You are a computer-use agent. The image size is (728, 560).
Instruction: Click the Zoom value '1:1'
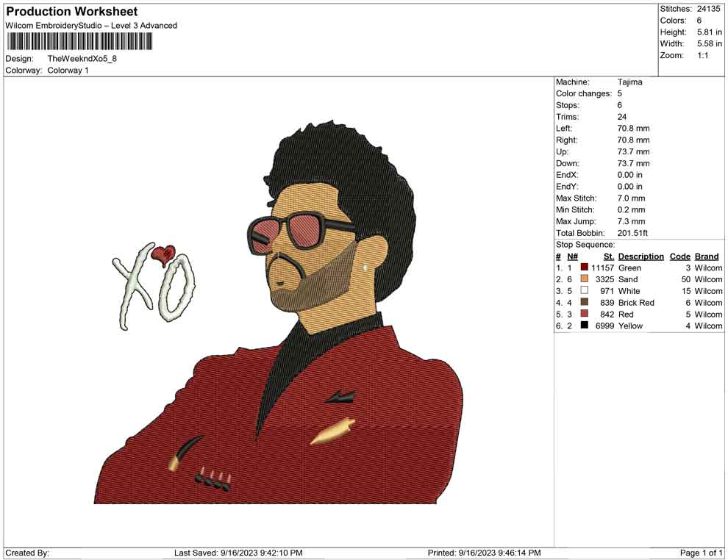(x=703, y=55)
